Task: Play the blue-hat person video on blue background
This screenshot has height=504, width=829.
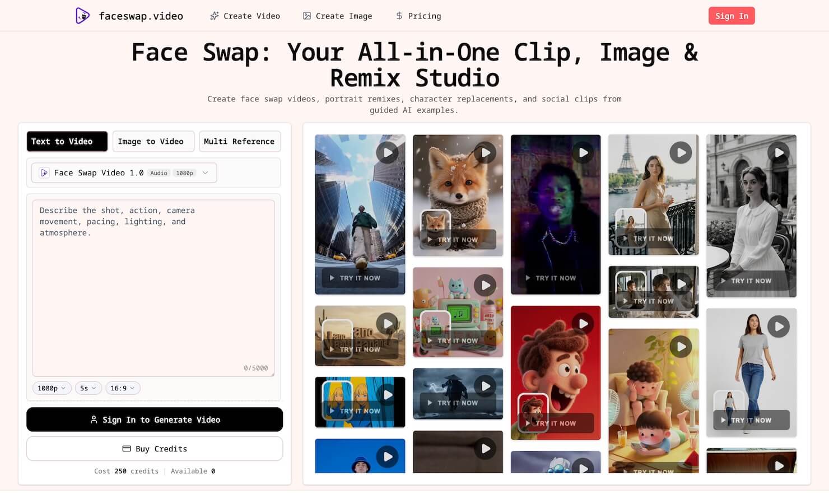Action: [x=388, y=457]
